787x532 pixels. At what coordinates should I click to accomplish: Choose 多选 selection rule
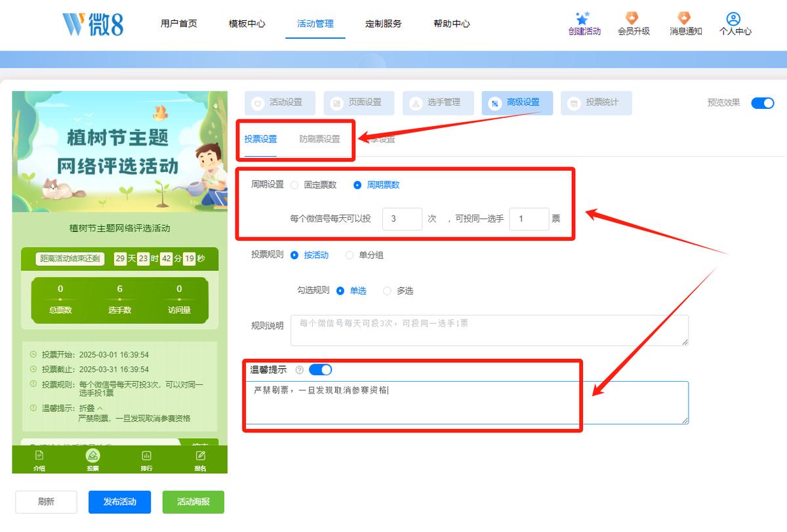click(387, 291)
